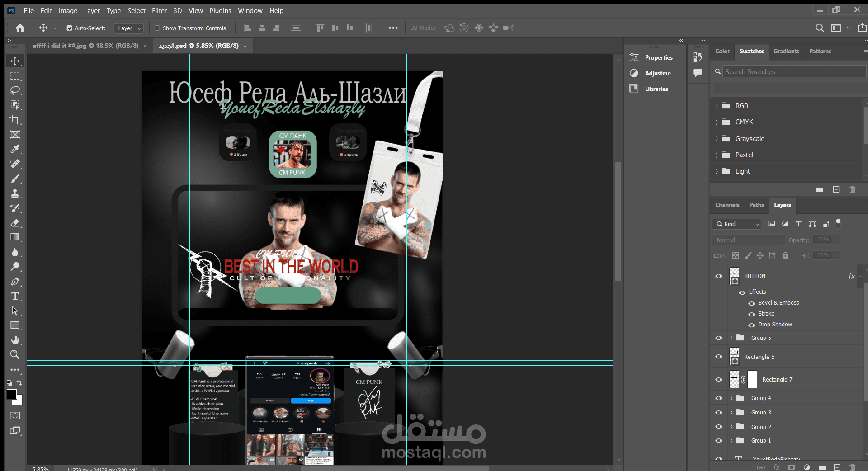Image resolution: width=868 pixels, height=471 pixels.
Task: Select the Blur tool
Action: (x=15, y=252)
